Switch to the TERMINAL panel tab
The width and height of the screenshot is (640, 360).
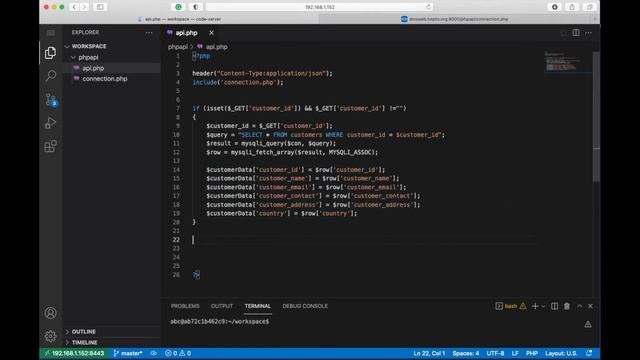tap(258, 306)
